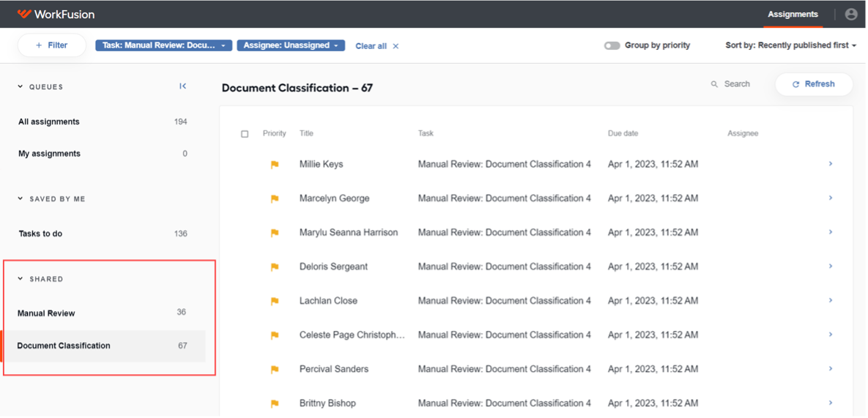Click the WorkFusion logo
Screen dimensions: 868x418
(56, 15)
